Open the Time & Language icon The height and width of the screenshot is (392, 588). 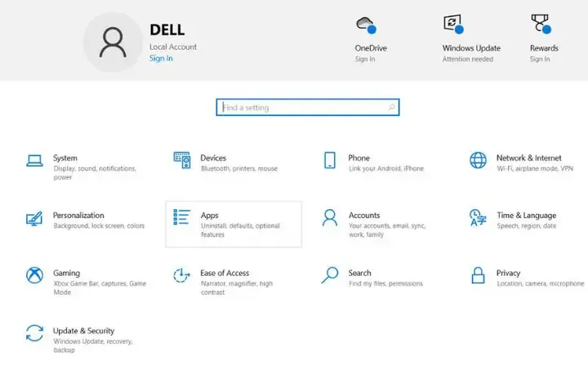click(x=478, y=218)
